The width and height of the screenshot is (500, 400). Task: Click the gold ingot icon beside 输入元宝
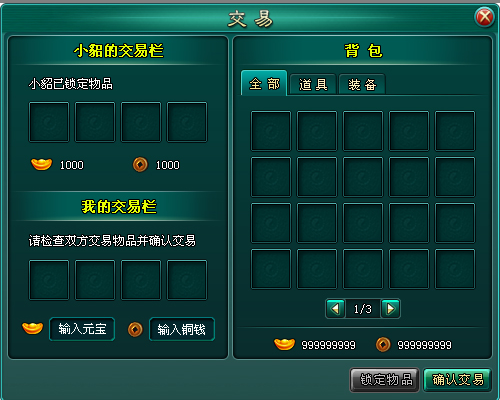pyautogui.click(x=32, y=328)
